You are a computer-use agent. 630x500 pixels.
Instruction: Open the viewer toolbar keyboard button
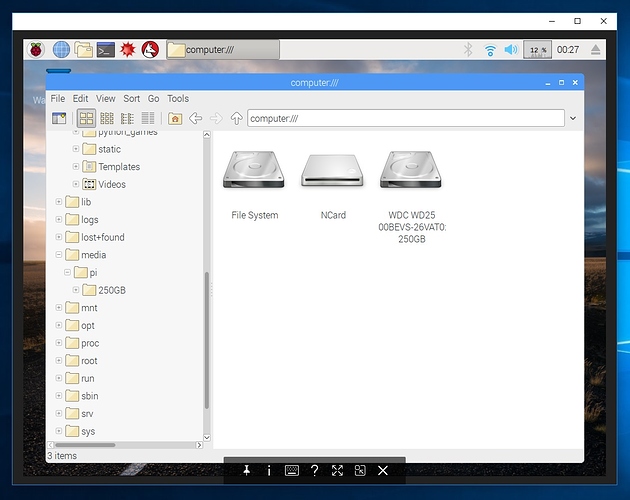[292, 470]
